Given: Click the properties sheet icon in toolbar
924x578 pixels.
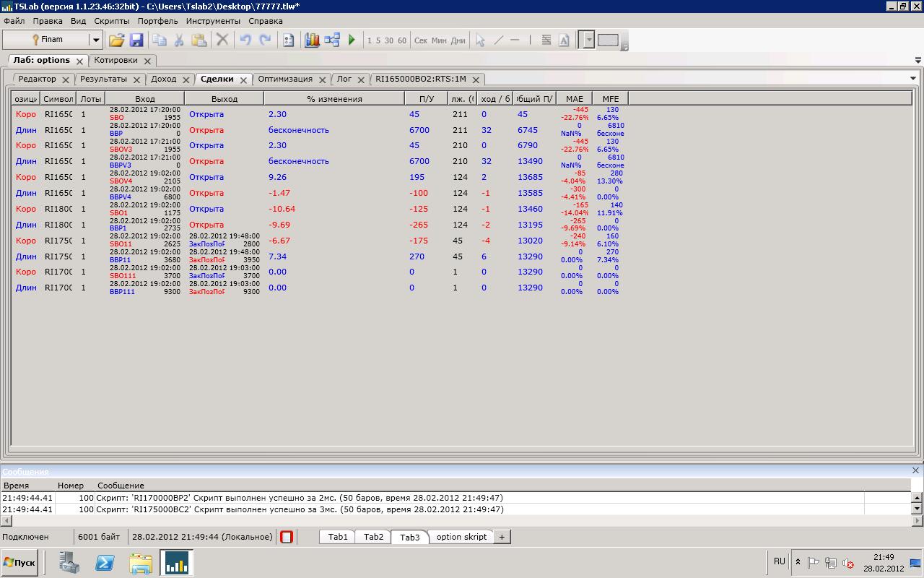Looking at the screenshot, I should click(x=288, y=40).
